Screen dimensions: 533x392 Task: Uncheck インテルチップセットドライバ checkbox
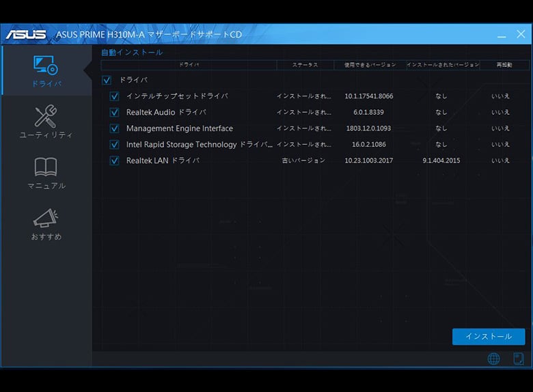114,96
